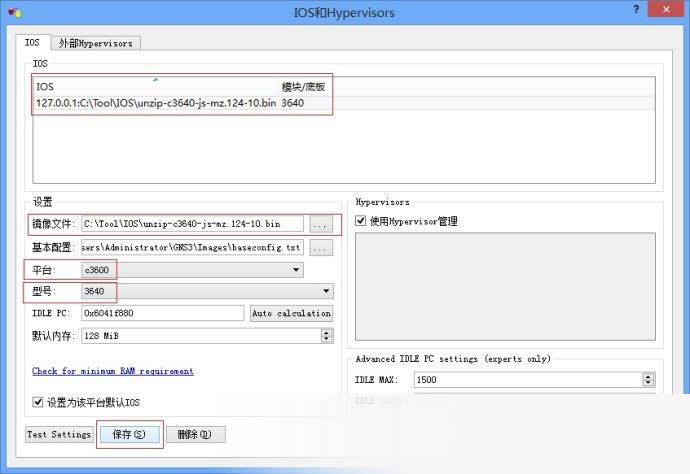Open the 型号 model dropdown
This screenshot has width=690, height=474.
[207, 291]
